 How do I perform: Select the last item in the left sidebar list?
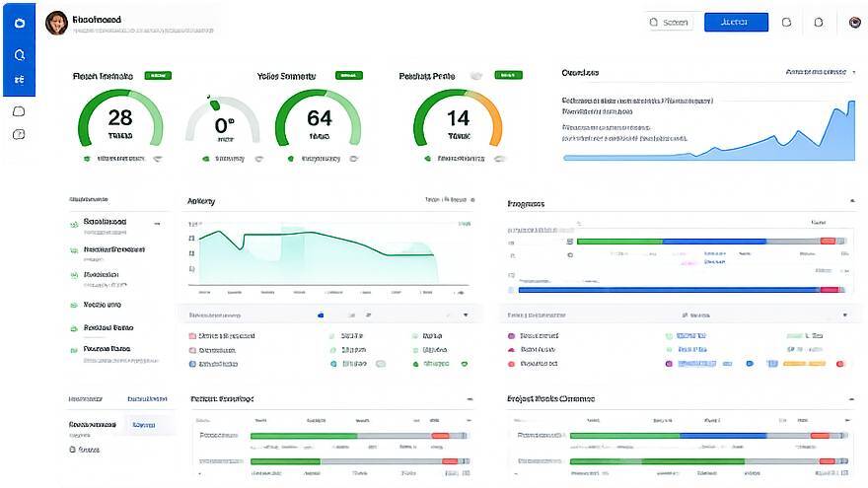point(113,354)
